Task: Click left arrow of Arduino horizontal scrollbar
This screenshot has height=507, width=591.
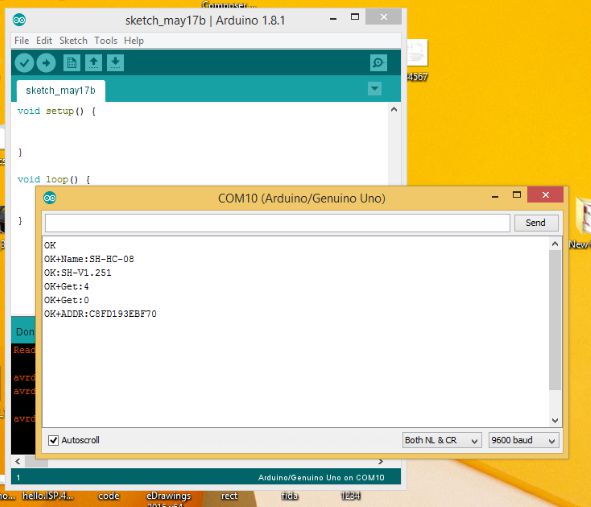Action: pyautogui.click(x=18, y=461)
